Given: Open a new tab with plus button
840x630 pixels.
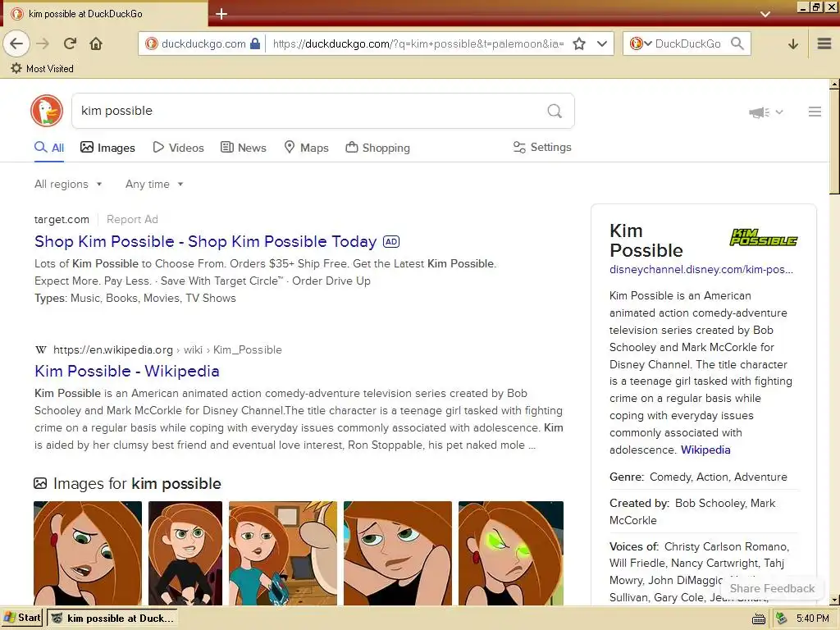Looking at the screenshot, I should [221, 14].
